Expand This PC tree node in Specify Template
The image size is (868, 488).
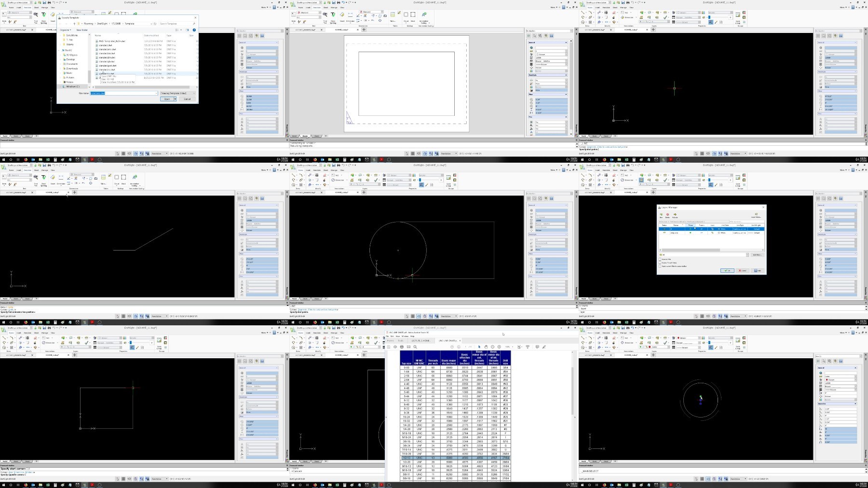(59, 50)
